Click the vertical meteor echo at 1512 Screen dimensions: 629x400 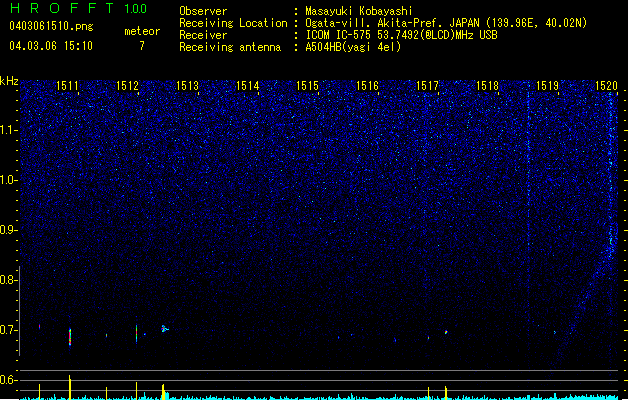pyautogui.click(x=136, y=334)
